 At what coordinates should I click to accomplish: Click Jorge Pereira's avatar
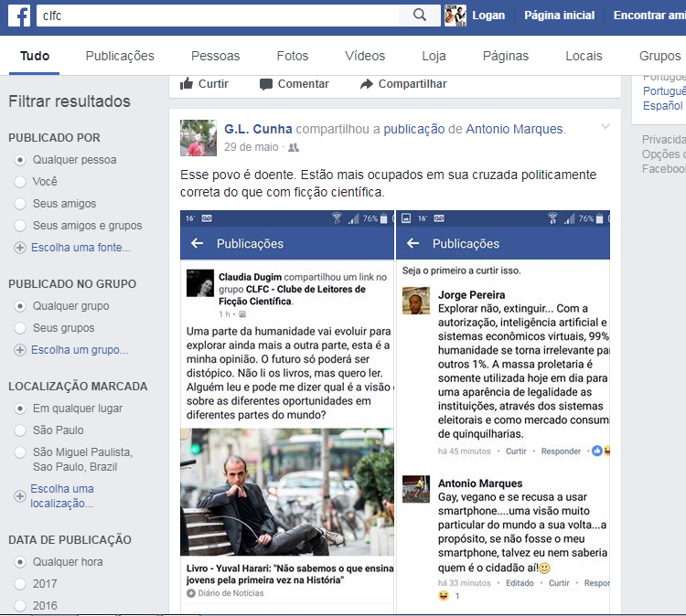pos(415,301)
